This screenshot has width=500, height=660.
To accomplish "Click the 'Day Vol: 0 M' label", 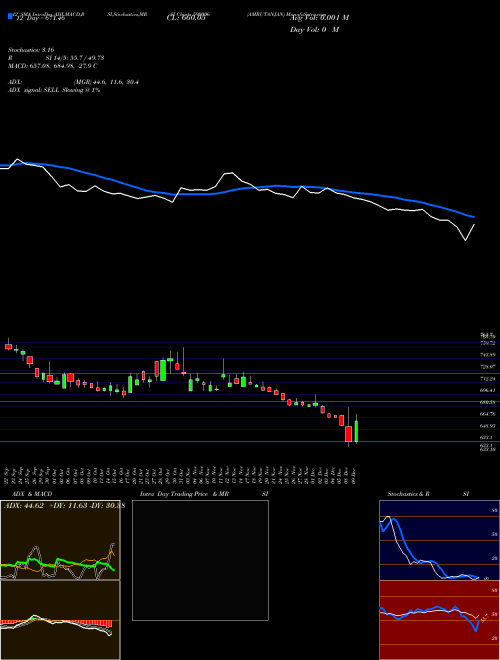I will click(x=314, y=30).
